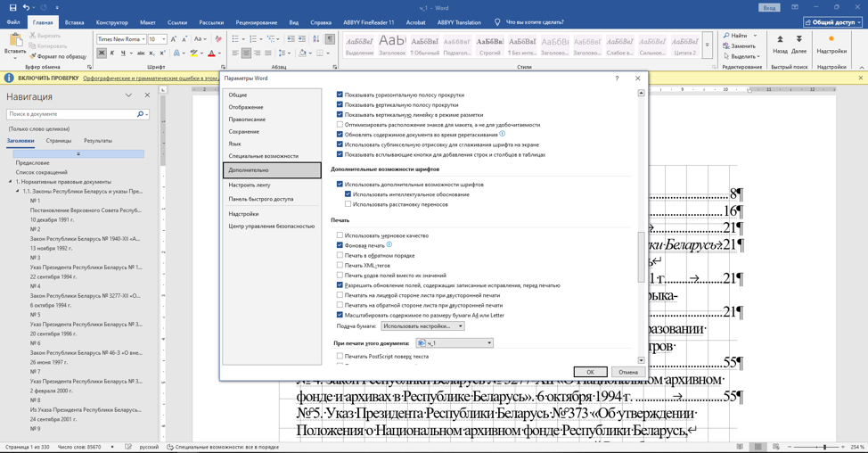Click the search magnifier in Navigation pane
Viewport: 868px width, 453px height.
pos(141,114)
